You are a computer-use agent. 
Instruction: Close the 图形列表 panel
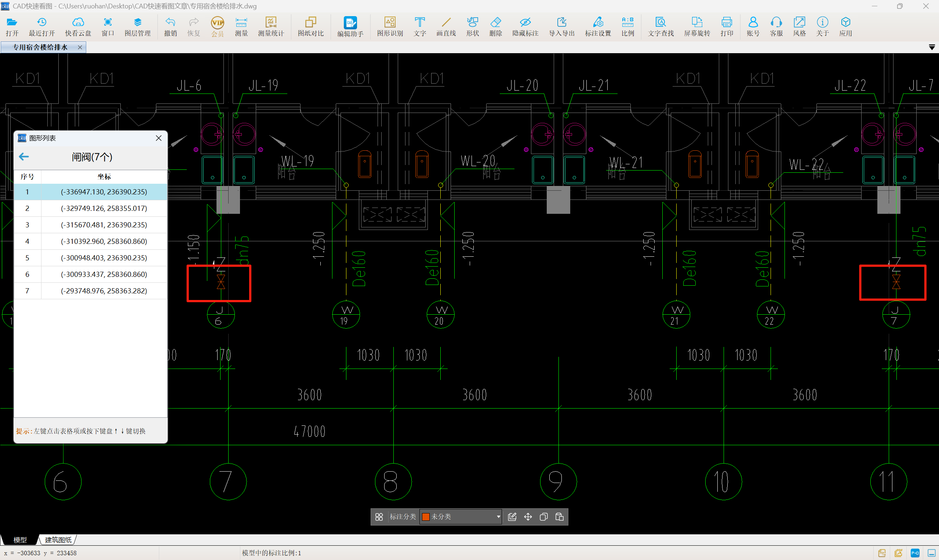[x=159, y=138]
